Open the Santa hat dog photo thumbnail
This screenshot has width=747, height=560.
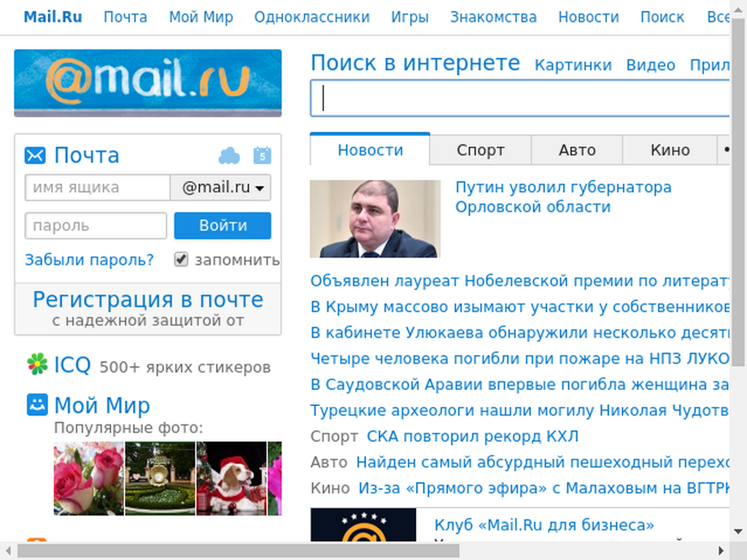click(231, 478)
